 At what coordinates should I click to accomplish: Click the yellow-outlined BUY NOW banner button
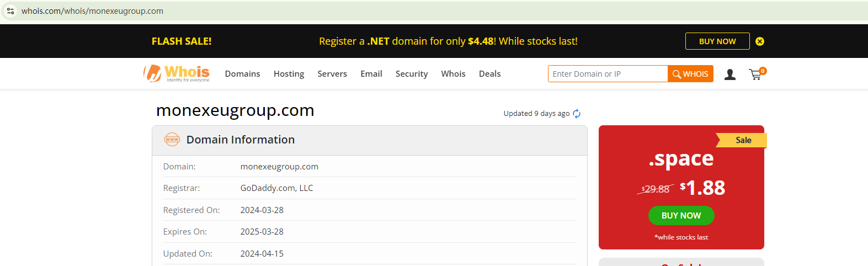coord(717,41)
